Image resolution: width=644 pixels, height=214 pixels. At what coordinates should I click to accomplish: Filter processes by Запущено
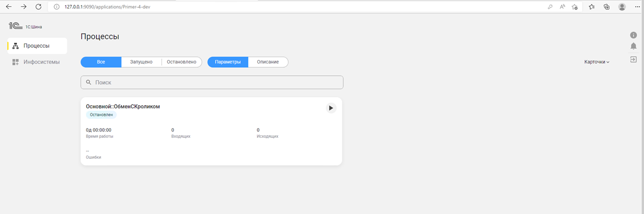click(141, 62)
